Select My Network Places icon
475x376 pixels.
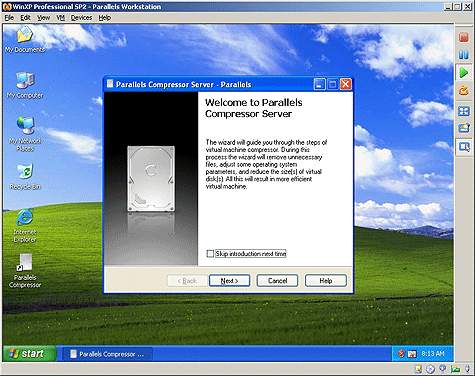click(x=25, y=134)
